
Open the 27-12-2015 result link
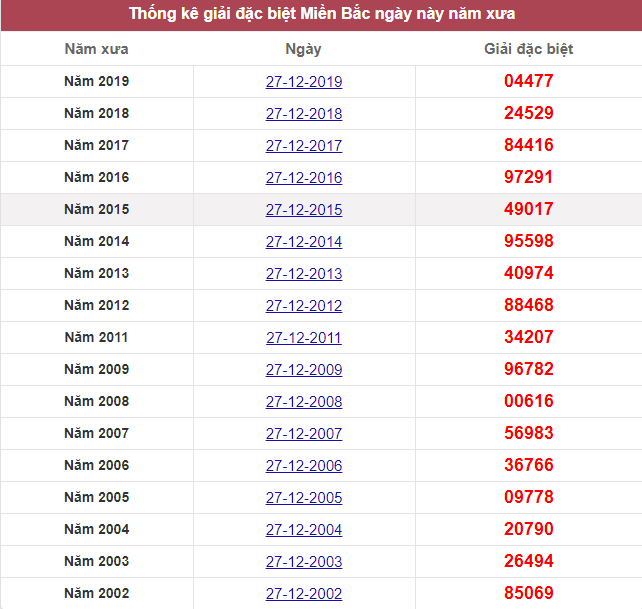pyautogui.click(x=304, y=210)
